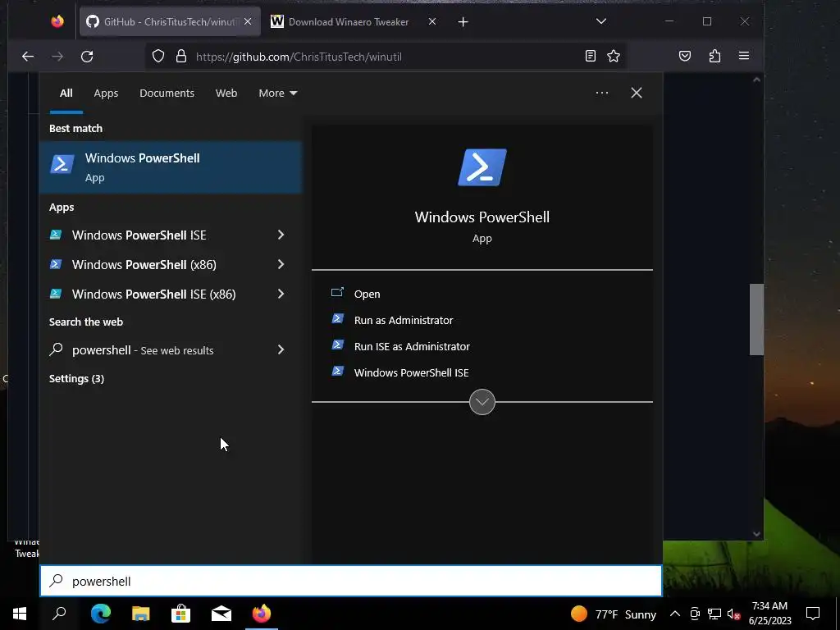
Task: Click Firefox icon in taskbar
Action: (262, 614)
